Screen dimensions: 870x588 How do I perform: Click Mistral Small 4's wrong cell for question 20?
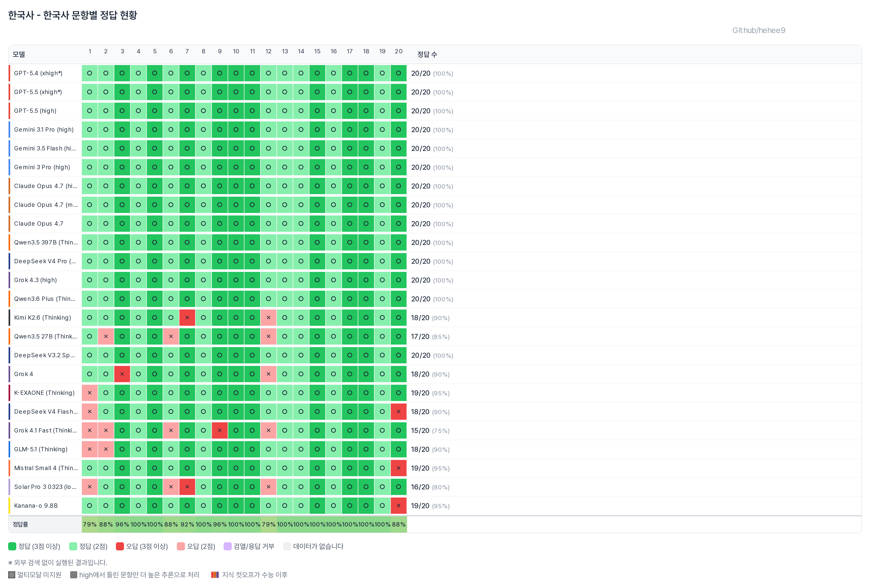(x=399, y=468)
